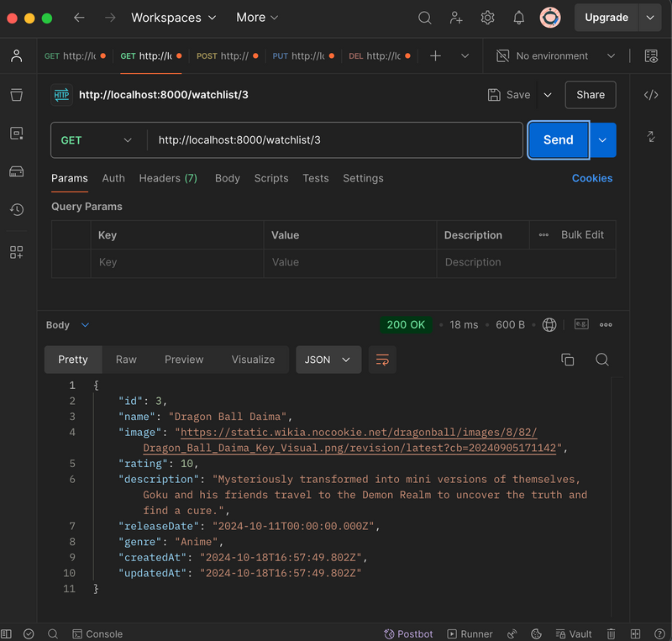Open the code snippet panel
This screenshot has width=672, height=641.
coord(651,95)
